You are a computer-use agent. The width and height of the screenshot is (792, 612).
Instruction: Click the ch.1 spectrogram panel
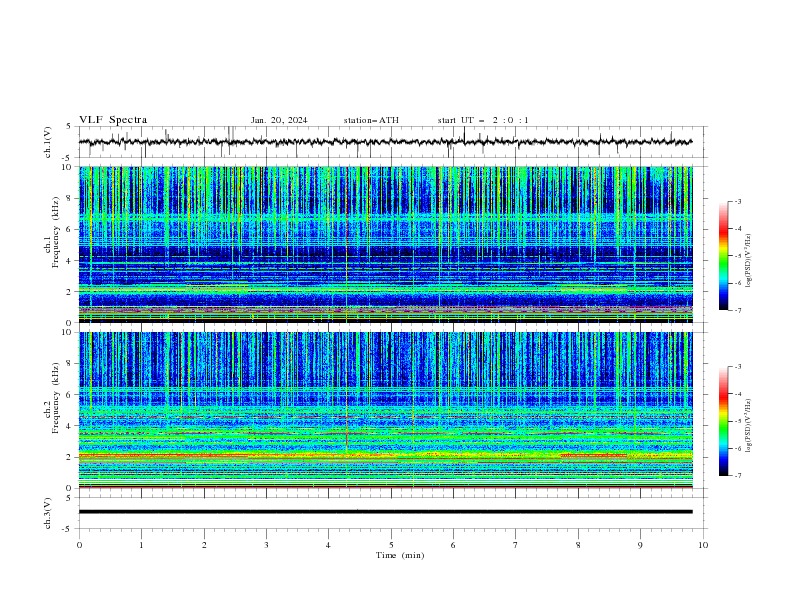(x=385, y=244)
